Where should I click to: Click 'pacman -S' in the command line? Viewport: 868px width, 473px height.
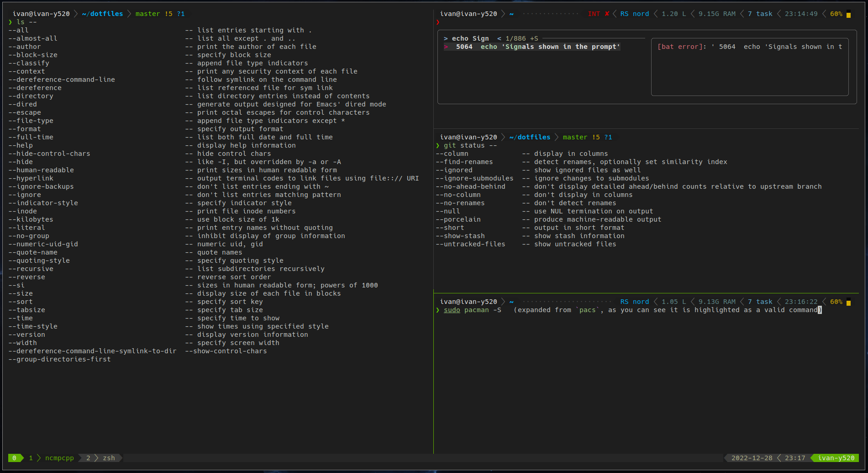click(483, 310)
